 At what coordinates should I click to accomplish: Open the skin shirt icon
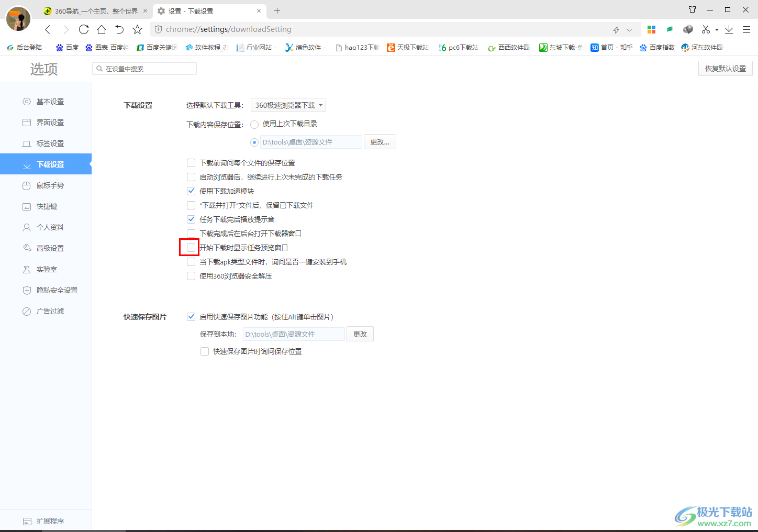coord(692,9)
